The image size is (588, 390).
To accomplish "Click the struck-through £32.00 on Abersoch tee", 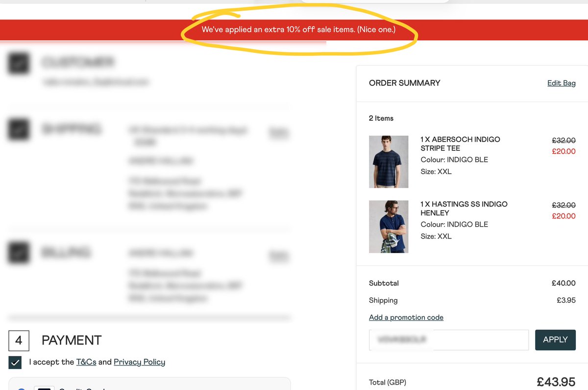I will pyautogui.click(x=563, y=140).
